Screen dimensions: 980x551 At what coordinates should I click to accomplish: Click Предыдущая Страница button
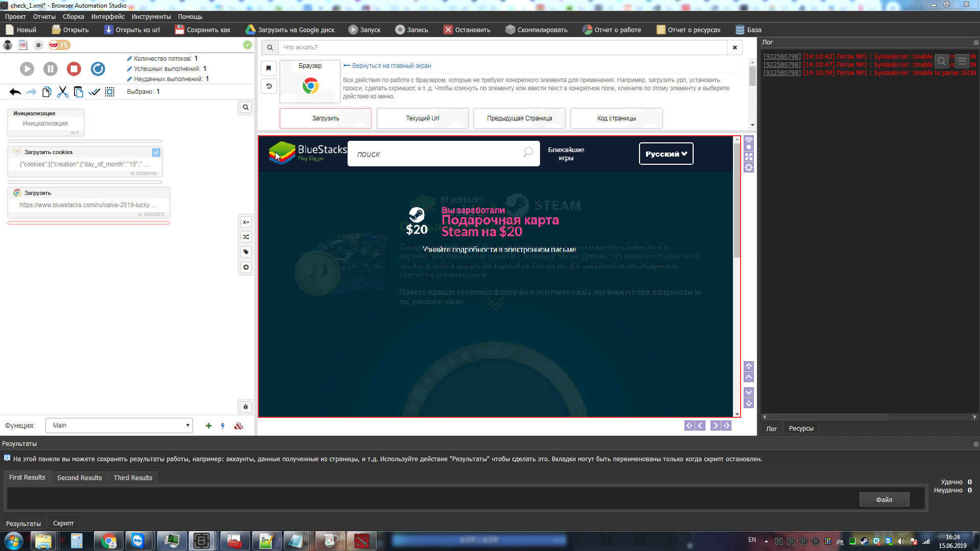tap(520, 118)
